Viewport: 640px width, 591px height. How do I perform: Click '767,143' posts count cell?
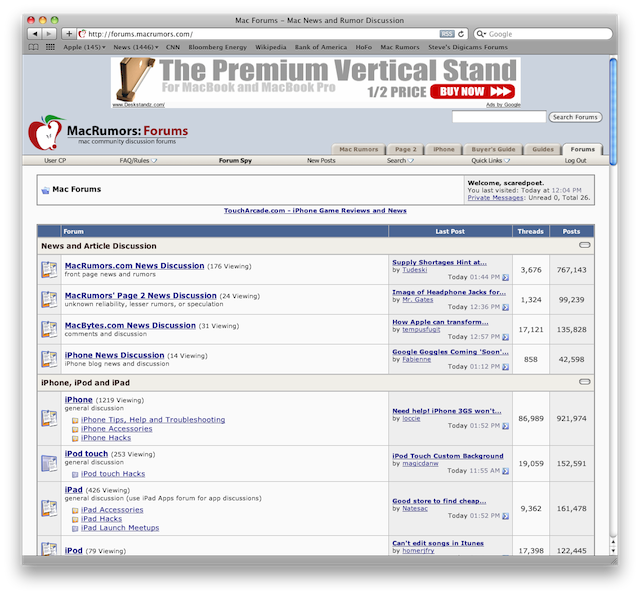pyautogui.click(x=571, y=270)
